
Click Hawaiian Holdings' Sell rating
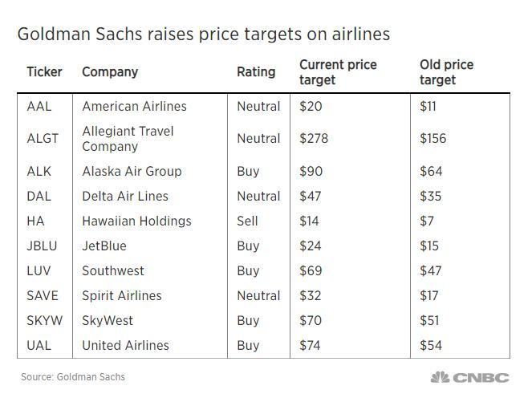coord(248,221)
